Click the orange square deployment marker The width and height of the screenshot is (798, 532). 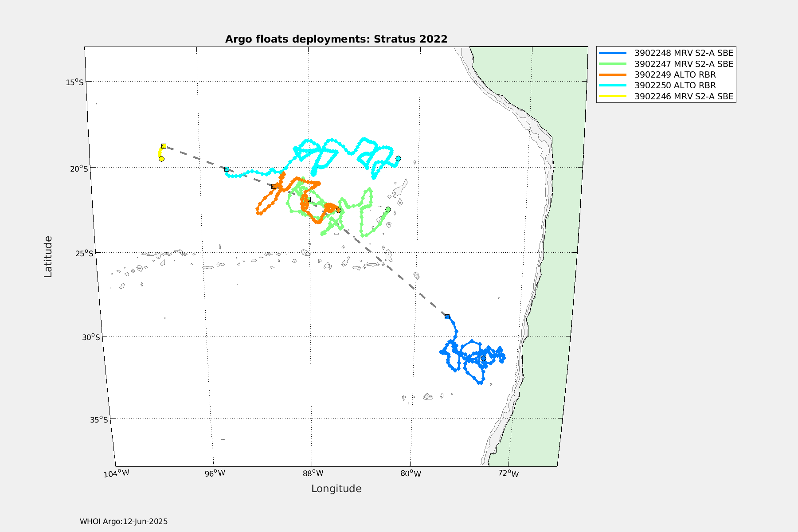point(274,186)
